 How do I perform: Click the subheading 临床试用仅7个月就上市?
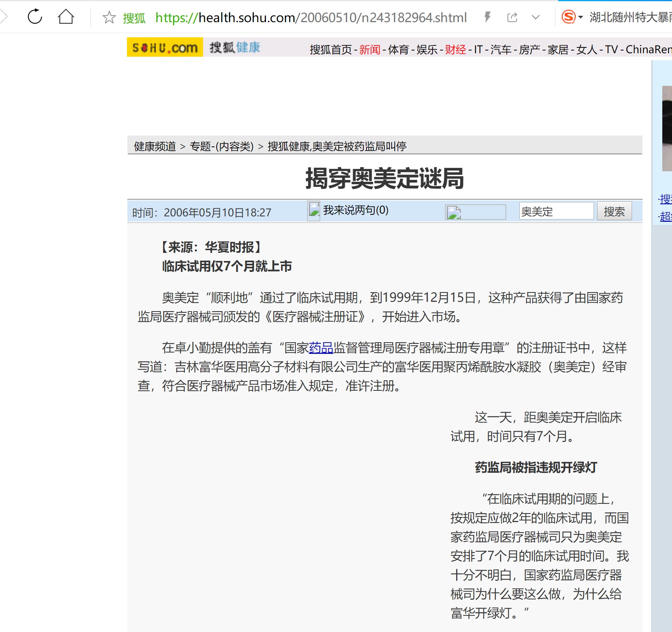point(227,266)
